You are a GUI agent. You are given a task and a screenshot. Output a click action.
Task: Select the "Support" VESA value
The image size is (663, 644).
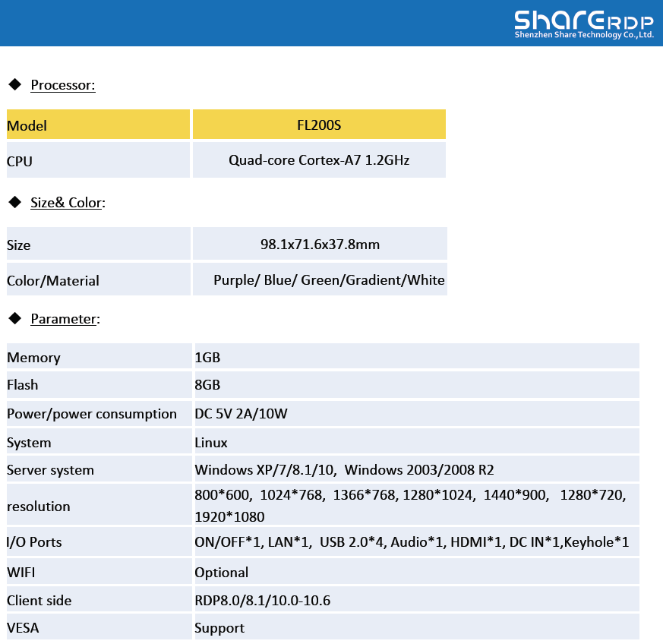click(x=219, y=628)
